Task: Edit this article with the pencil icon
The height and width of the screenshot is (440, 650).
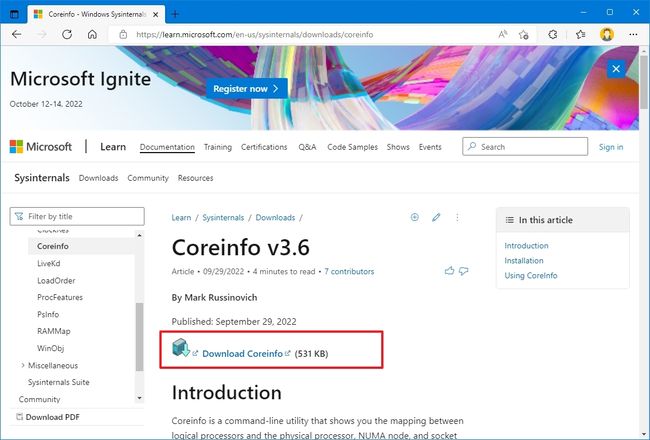Action: click(x=436, y=217)
